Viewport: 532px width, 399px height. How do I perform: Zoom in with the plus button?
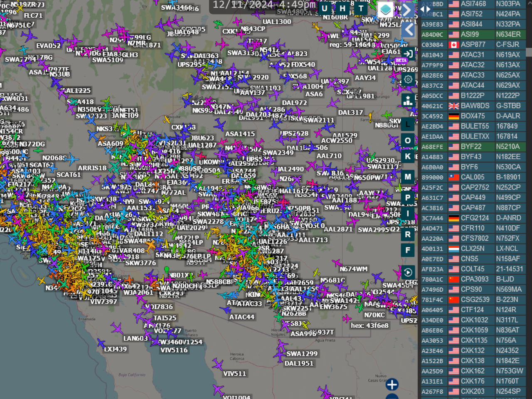[392, 384]
